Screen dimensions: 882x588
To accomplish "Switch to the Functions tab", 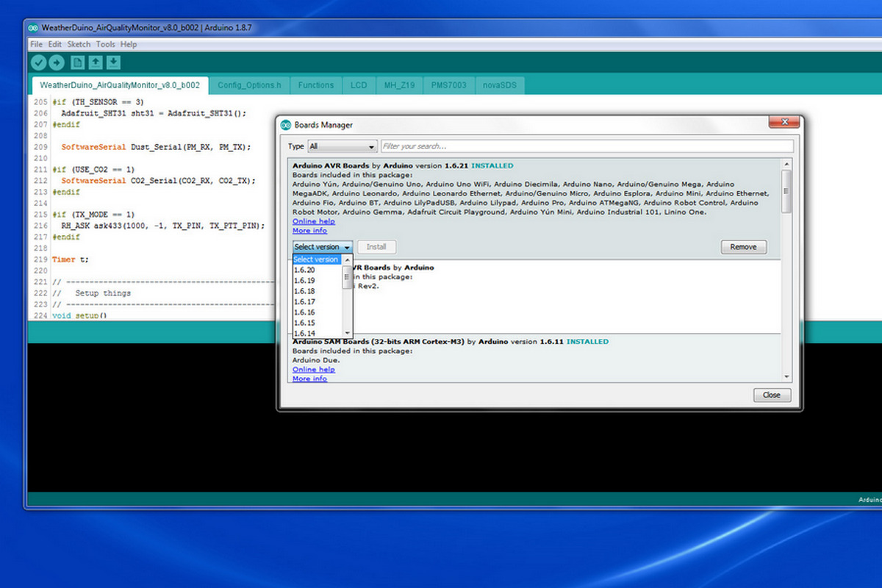I will click(x=316, y=85).
